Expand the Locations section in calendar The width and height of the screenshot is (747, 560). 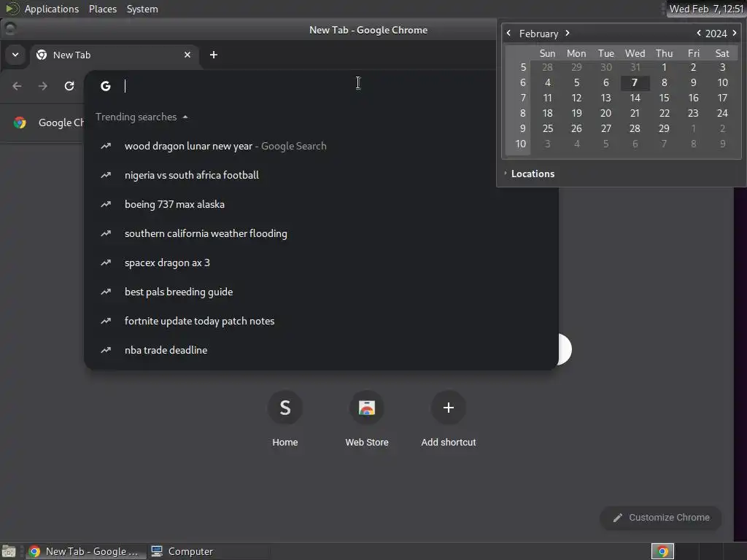(x=529, y=174)
